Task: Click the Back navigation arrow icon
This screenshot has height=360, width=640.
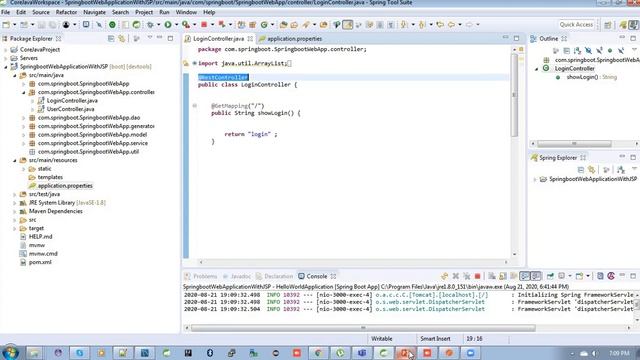Action: 451,24
